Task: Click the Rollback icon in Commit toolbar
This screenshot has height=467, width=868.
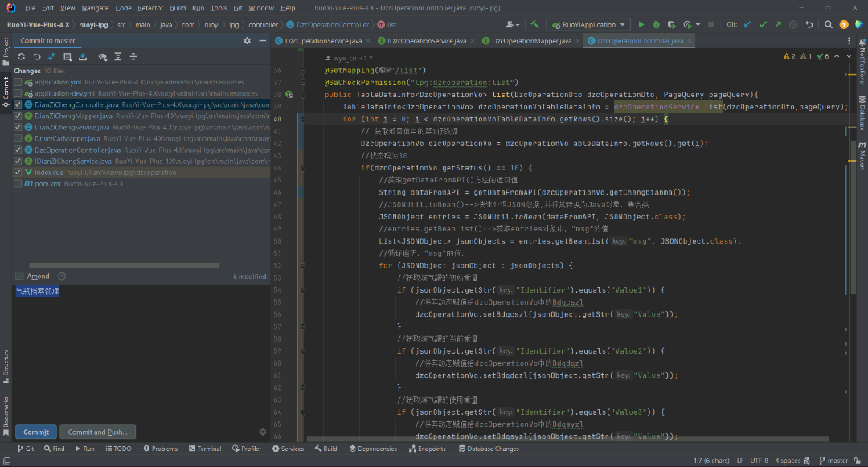Action: click(x=36, y=57)
